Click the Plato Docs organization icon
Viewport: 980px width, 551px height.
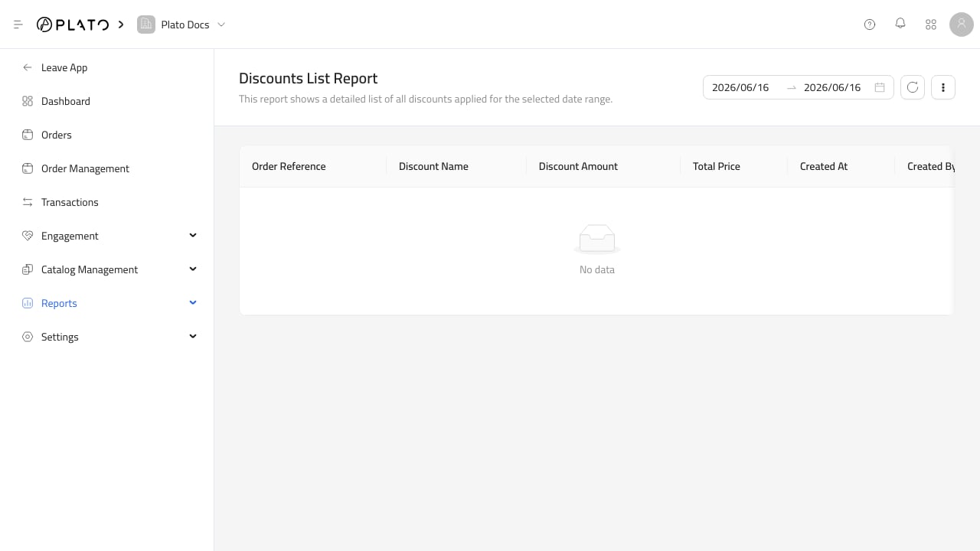pyautogui.click(x=145, y=24)
